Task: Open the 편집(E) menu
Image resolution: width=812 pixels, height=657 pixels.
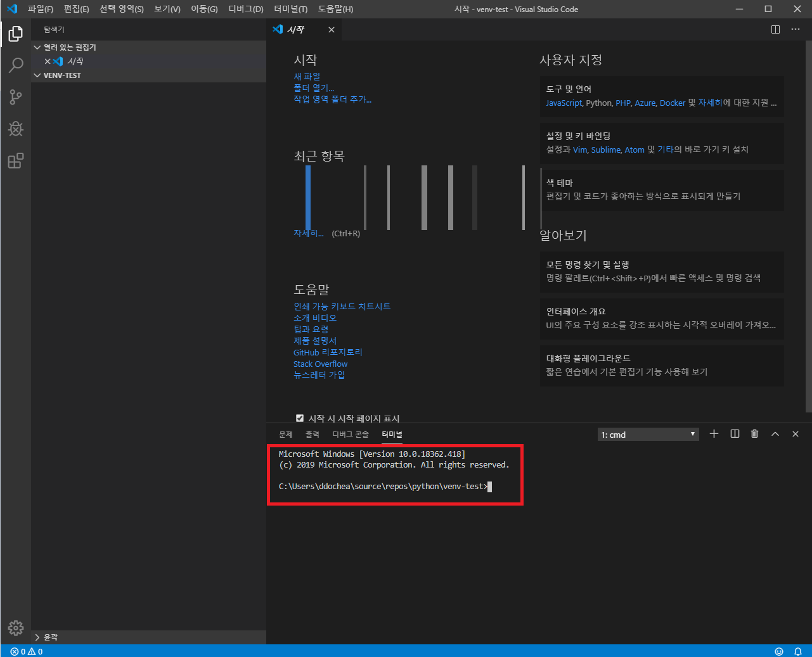Action: click(x=77, y=9)
